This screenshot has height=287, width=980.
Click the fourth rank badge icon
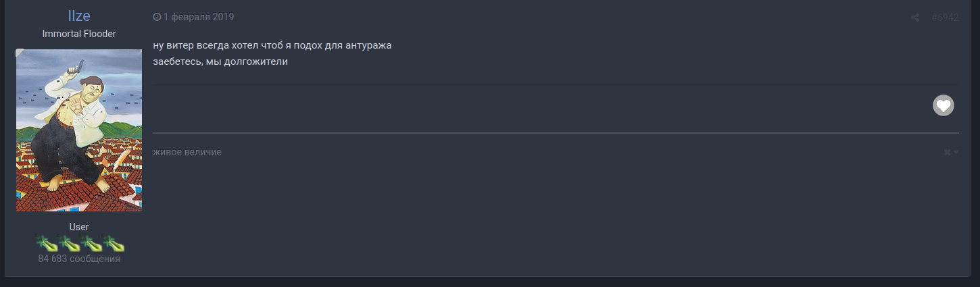113,244
